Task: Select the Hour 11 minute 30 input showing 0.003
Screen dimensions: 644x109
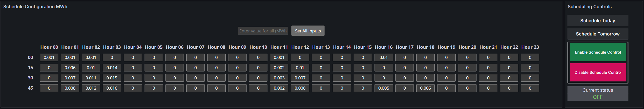Action: (279, 78)
